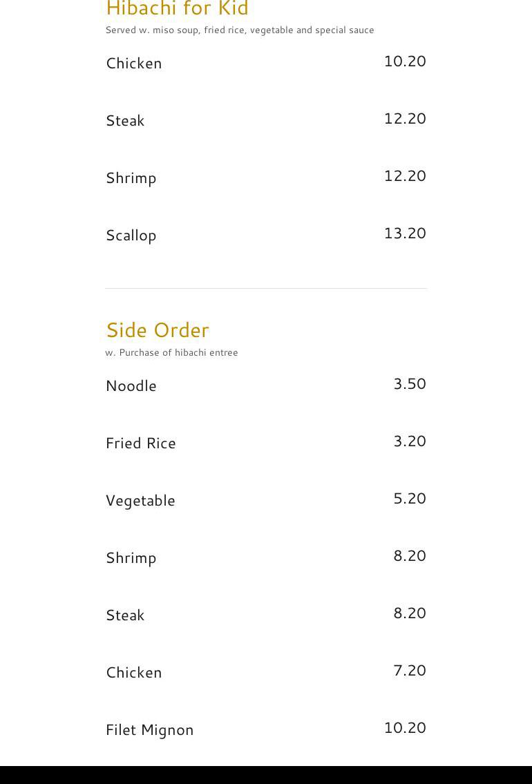This screenshot has height=784, width=532.
Task: Choose the Fried Rice side order
Action: pyautogui.click(x=140, y=443)
